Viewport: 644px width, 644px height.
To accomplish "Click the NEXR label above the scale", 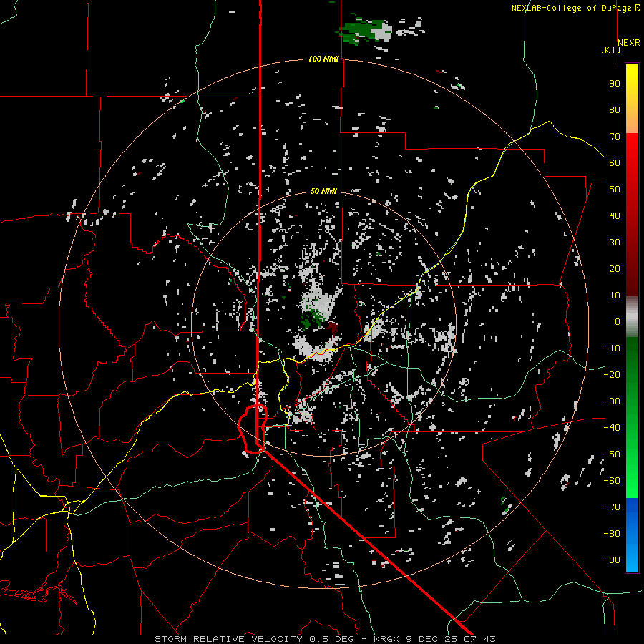I will [x=629, y=43].
